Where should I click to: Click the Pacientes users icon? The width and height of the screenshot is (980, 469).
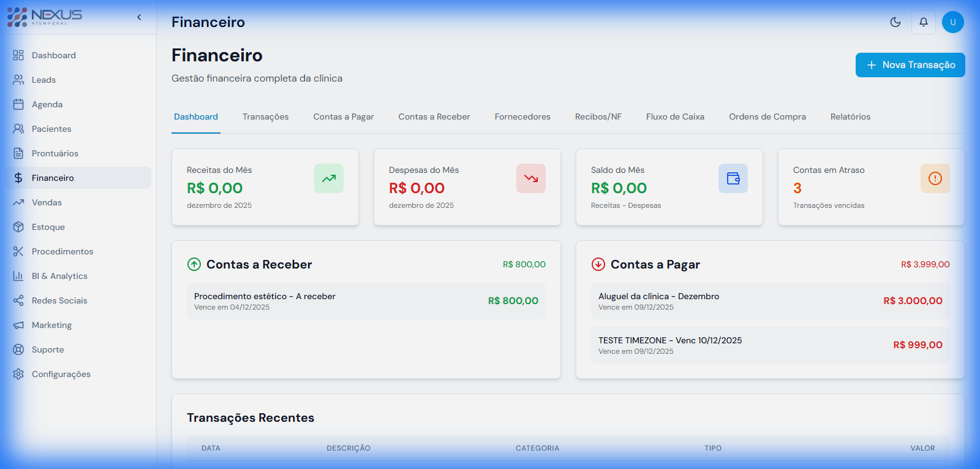coord(18,129)
